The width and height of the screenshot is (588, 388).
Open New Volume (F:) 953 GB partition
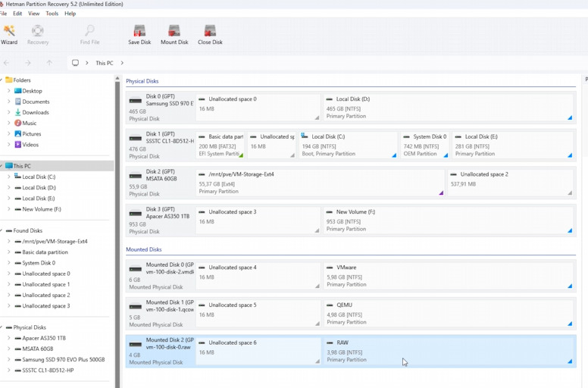449,221
